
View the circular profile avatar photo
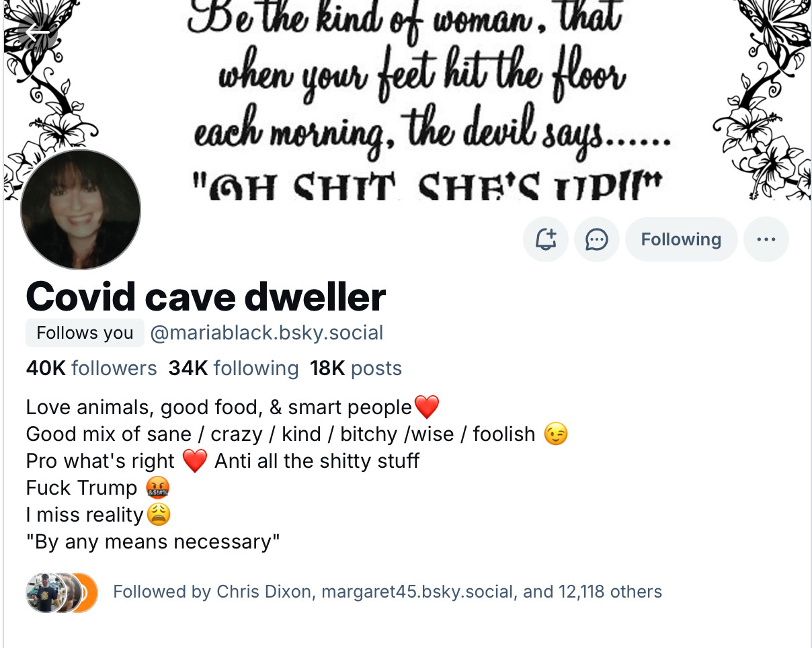81,210
